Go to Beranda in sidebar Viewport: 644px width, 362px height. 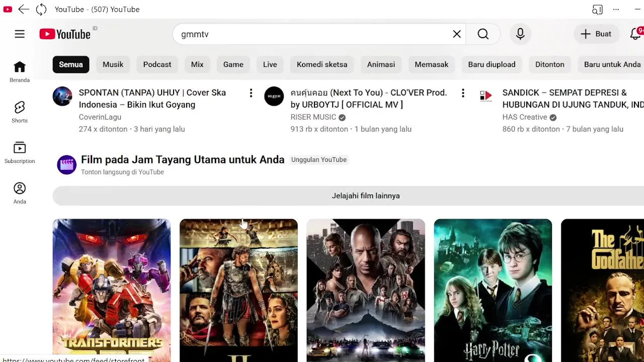(x=20, y=72)
